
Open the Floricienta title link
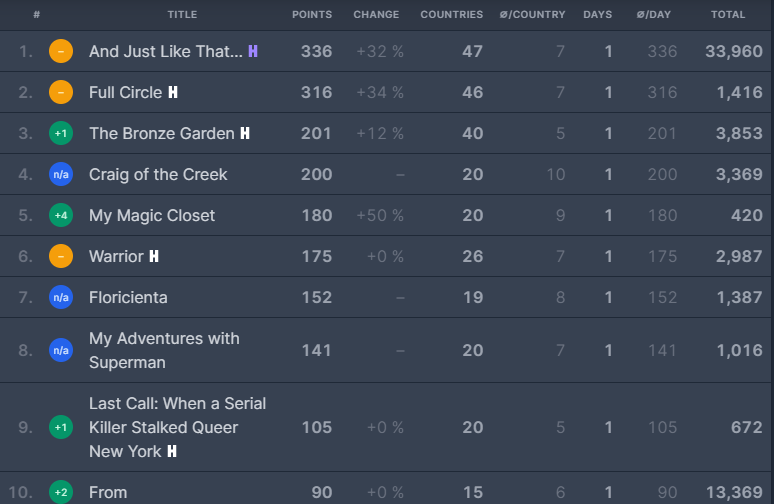coord(128,297)
